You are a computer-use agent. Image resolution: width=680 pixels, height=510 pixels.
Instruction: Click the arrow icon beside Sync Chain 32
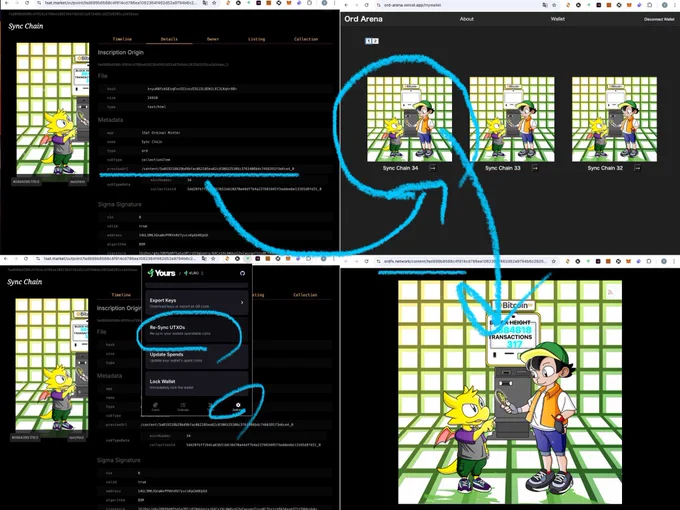click(637, 168)
